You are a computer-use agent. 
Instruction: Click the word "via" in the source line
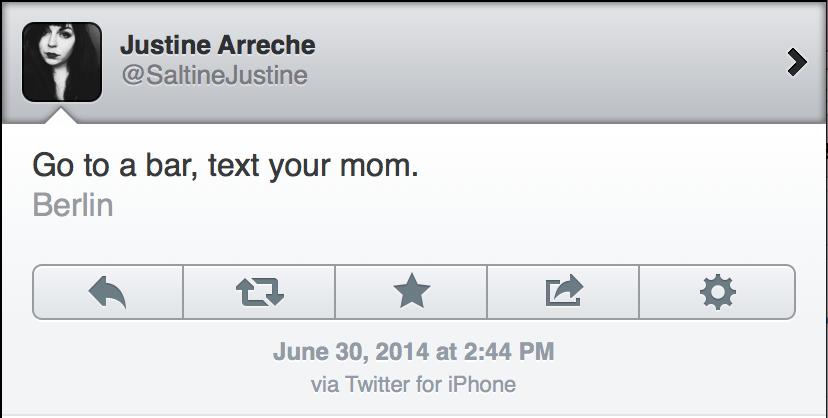coord(325,383)
